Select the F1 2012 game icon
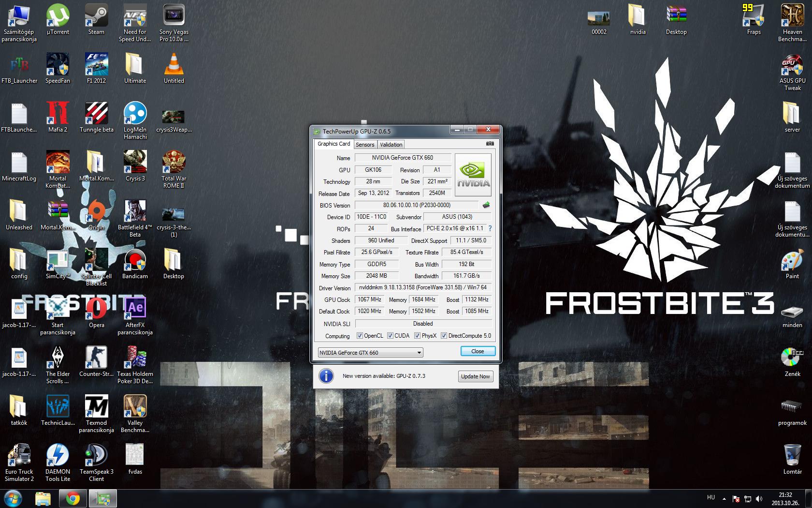812x508 pixels. (x=96, y=69)
